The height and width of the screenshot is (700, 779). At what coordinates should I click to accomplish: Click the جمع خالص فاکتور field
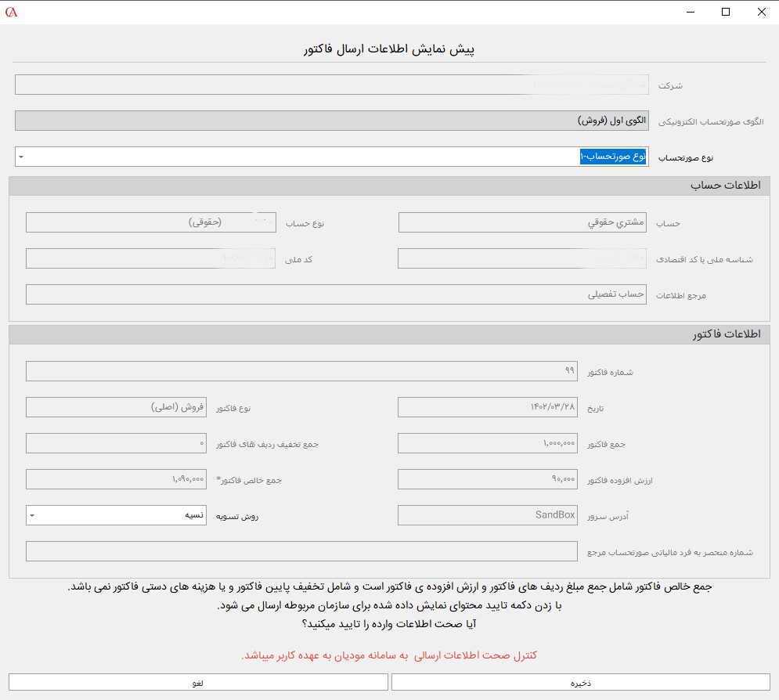point(116,479)
